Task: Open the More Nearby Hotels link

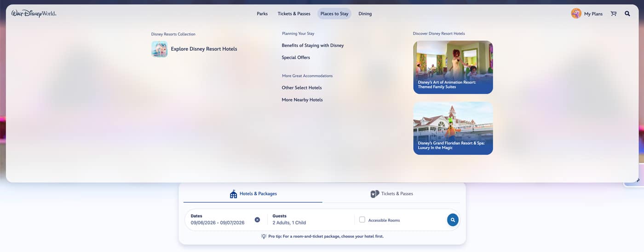Action: point(302,100)
